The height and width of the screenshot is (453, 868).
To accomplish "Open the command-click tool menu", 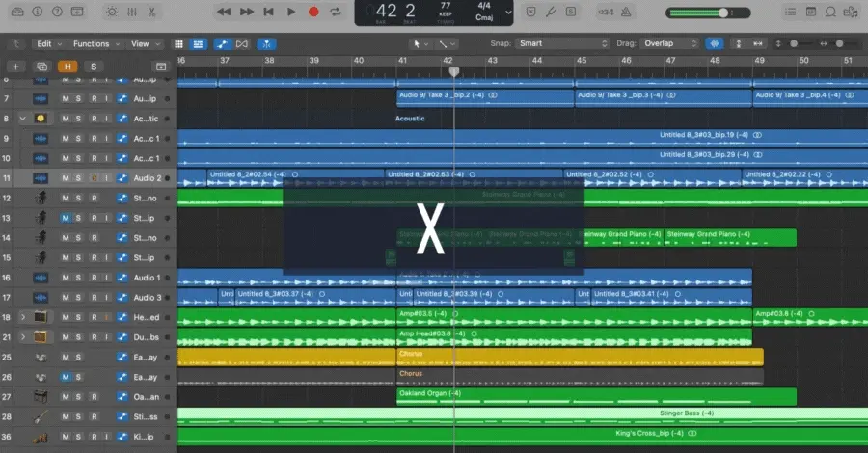I will (447, 43).
